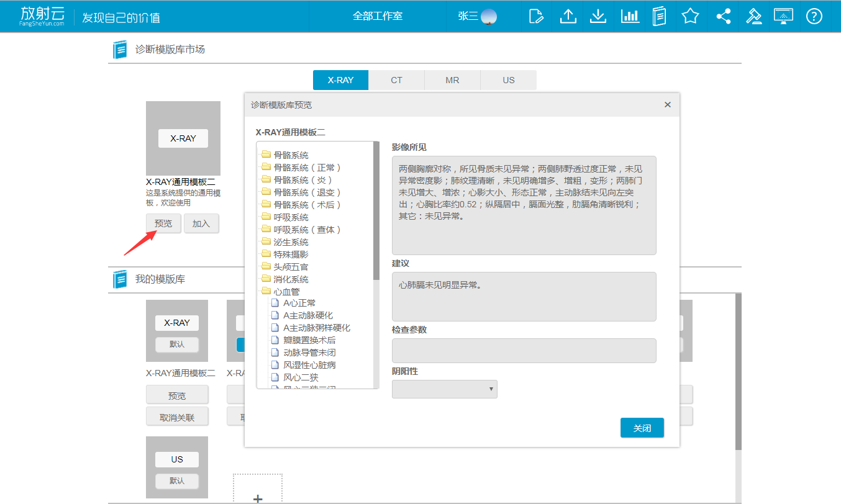Screen dimensions: 841x504
Task: Switch to the MR tab
Action: 452,80
